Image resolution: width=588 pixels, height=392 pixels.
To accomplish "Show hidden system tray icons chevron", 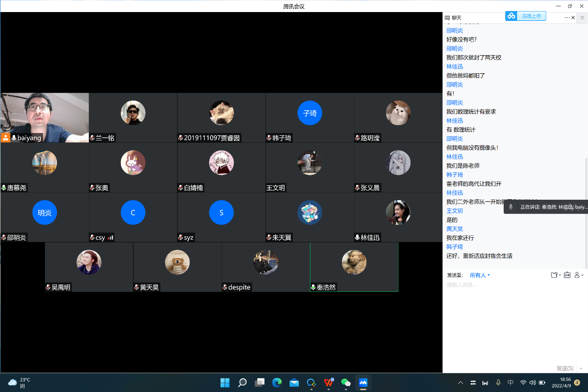I will [460, 383].
